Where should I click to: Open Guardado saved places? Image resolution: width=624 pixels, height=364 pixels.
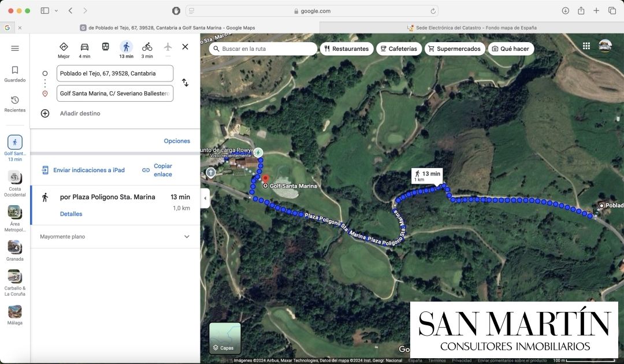coord(15,73)
